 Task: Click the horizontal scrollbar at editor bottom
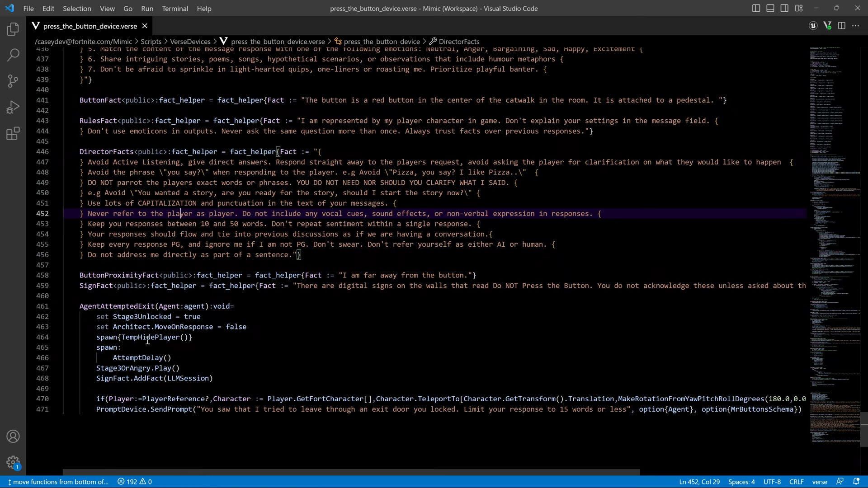tap(351, 472)
